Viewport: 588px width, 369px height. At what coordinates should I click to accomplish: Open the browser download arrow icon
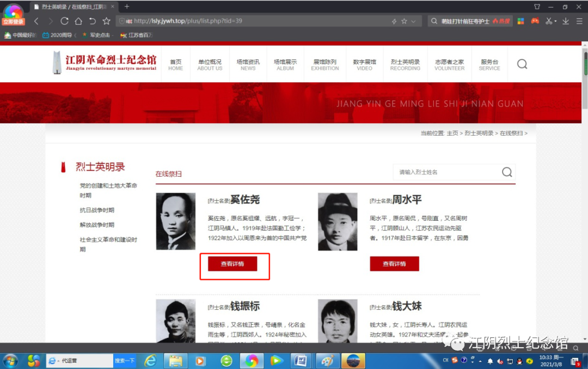click(566, 21)
